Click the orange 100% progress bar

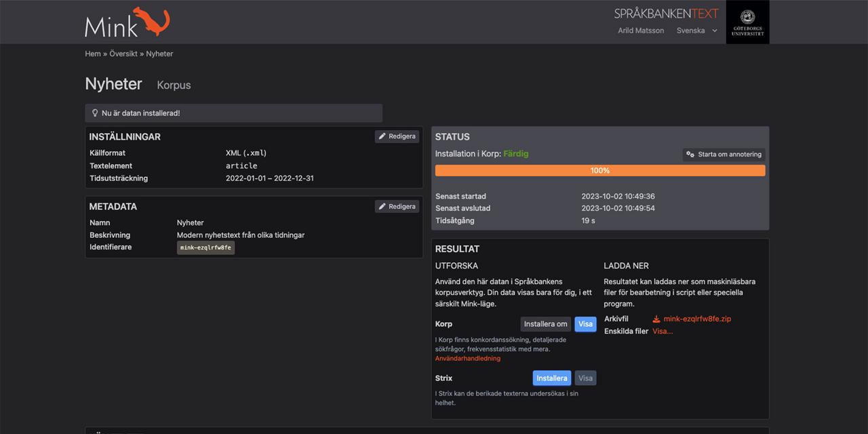(x=599, y=171)
